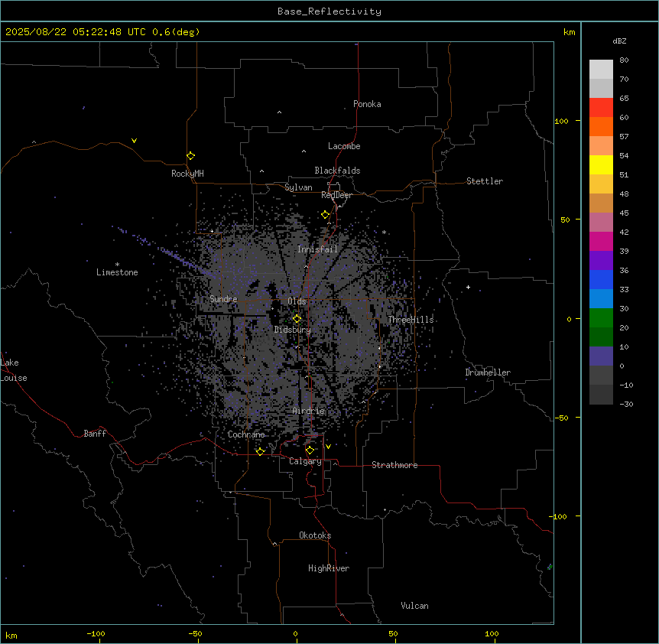Screen dimensions: 659x644
Task: Click the Olds label
Action: click(297, 301)
